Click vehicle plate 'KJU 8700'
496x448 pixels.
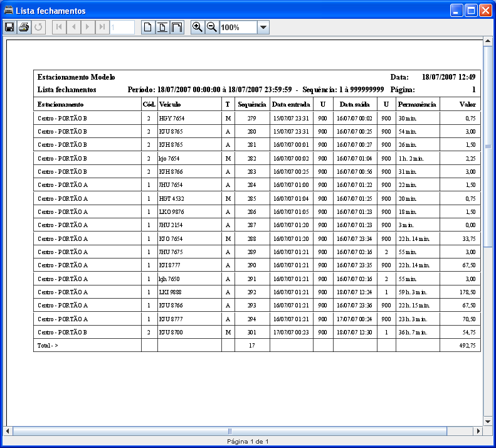pyautogui.click(x=171, y=332)
